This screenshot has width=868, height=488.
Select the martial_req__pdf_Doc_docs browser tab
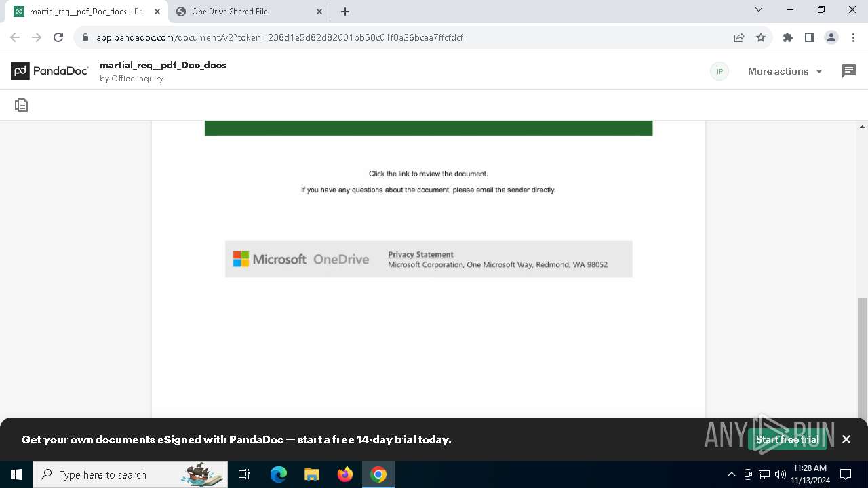click(x=87, y=12)
